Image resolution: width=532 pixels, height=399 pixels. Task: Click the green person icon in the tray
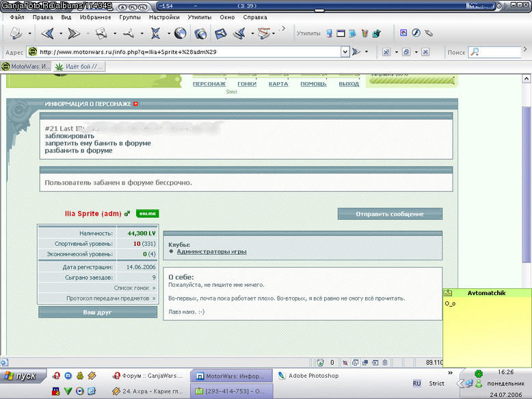pyautogui.click(x=479, y=384)
